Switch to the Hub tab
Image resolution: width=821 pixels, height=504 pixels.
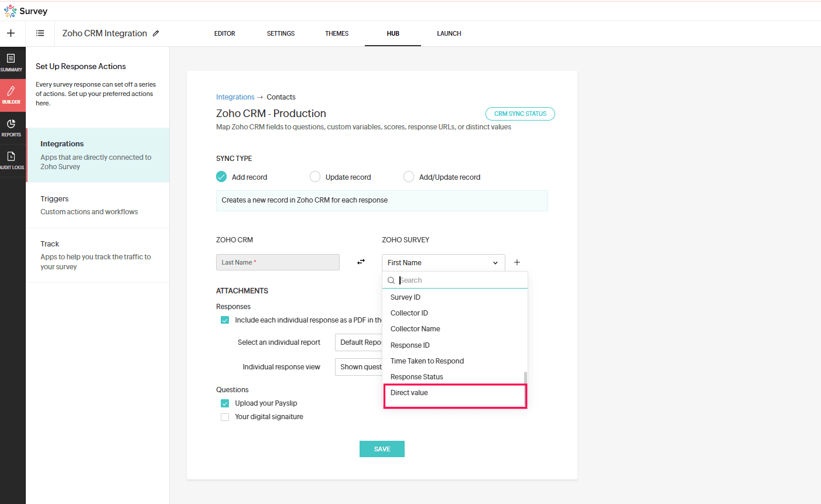(393, 33)
